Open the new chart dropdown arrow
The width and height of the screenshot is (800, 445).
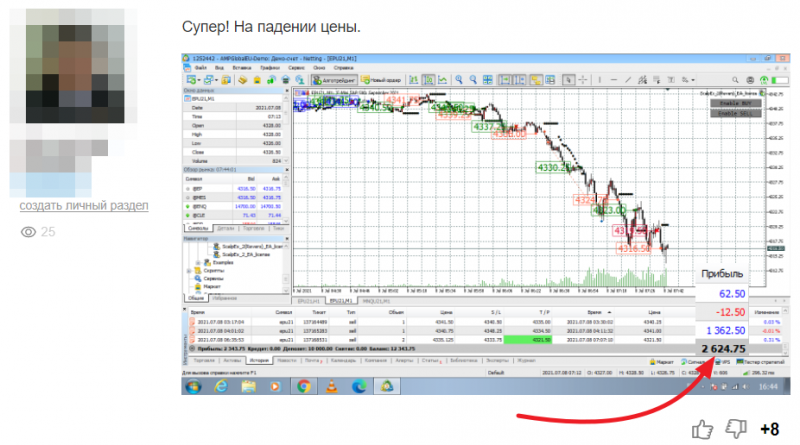pos(198,80)
